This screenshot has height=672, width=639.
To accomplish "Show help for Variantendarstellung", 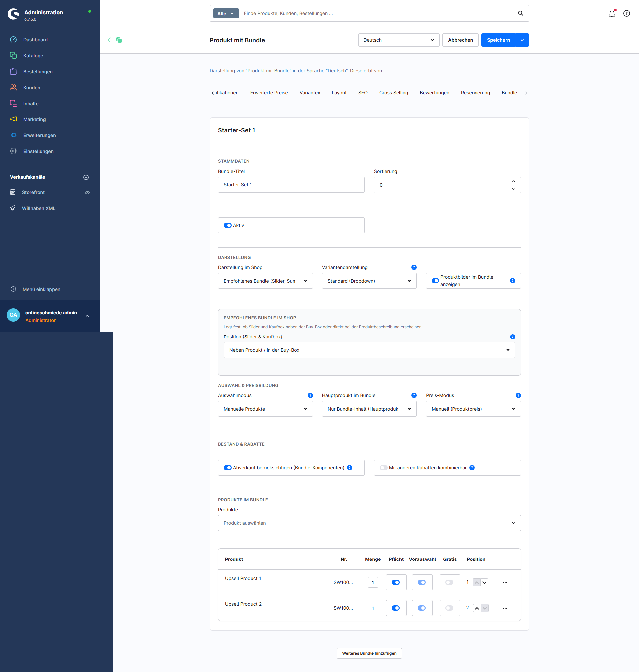I will [414, 267].
